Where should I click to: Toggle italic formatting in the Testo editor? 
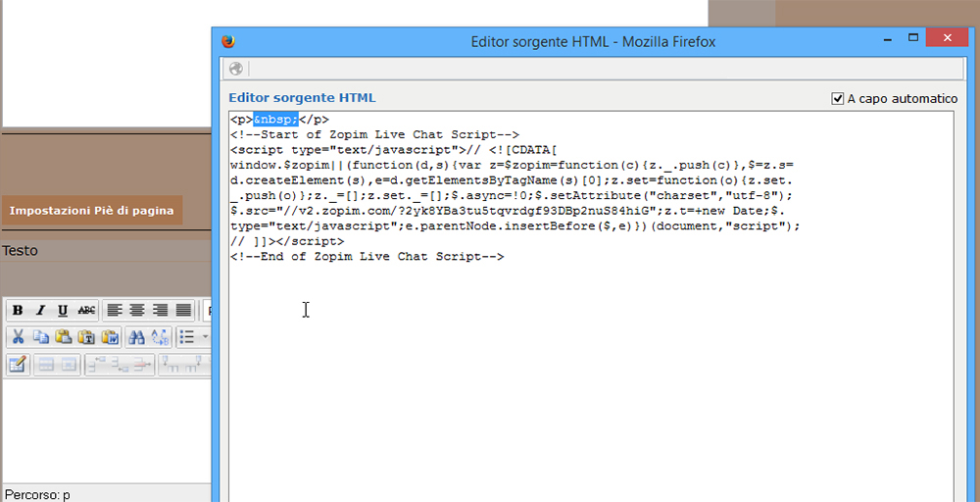point(40,310)
